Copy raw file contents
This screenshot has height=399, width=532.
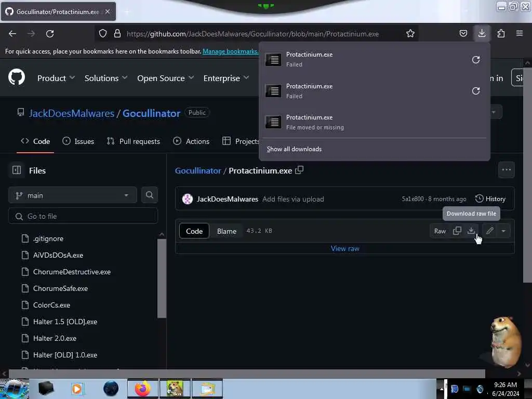(x=457, y=231)
